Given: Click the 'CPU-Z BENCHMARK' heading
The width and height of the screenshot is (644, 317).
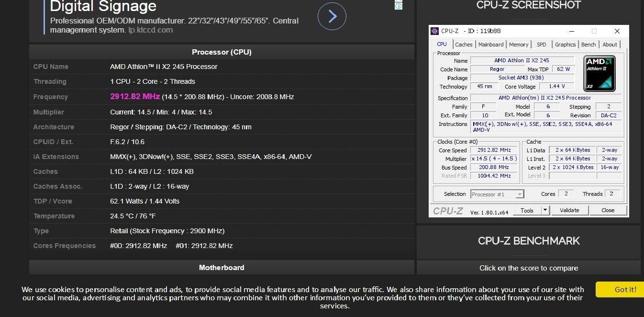Looking at the screenshot, I should (529, 241).
